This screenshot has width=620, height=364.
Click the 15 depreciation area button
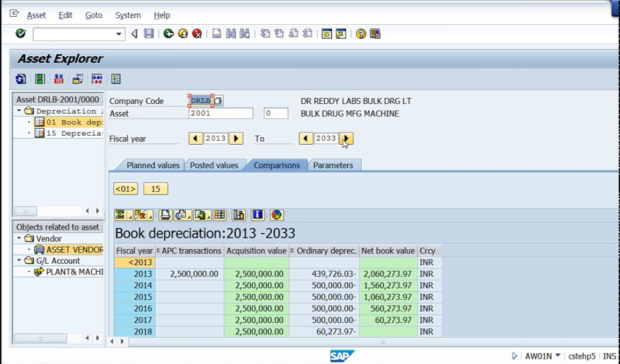pyautogui.click(x=155, y=189)
